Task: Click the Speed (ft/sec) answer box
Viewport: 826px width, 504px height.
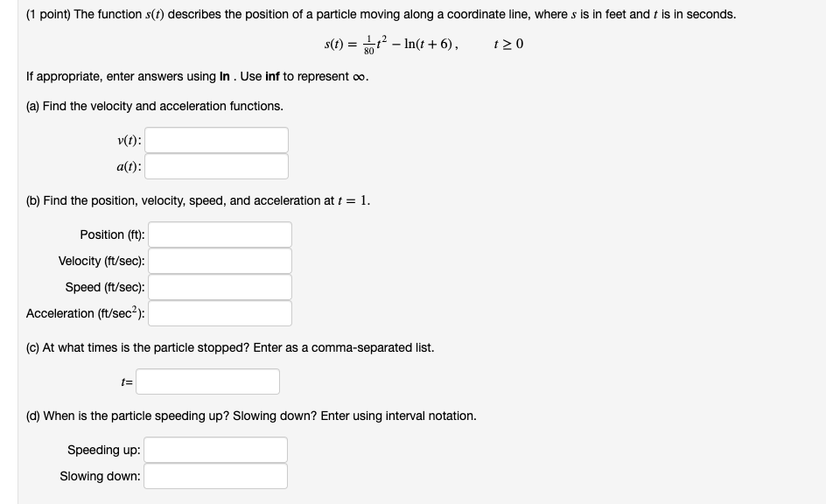Action: (220, 286)
